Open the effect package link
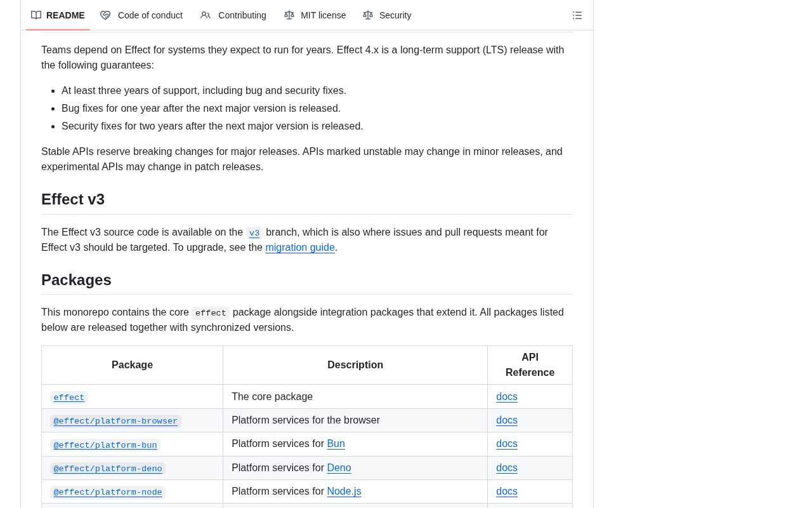812x508 pixels. coord(69,398)
